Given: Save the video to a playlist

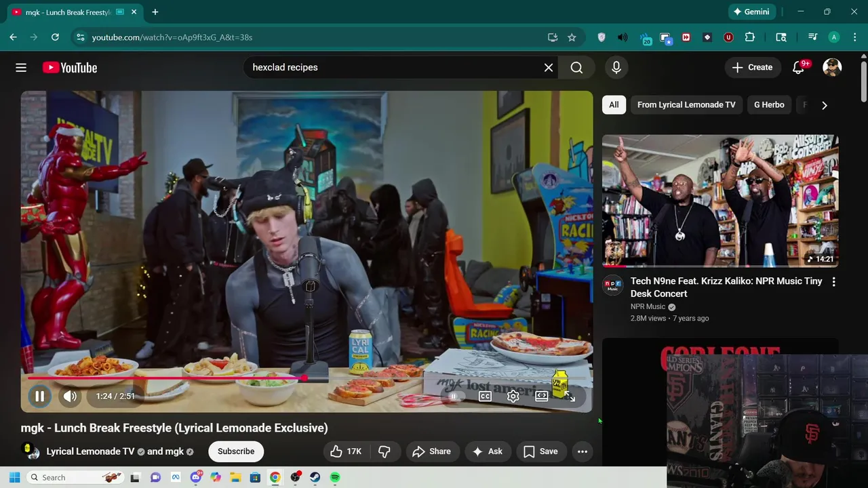Looking at the screenshot, I should pyautogui.click(x=540, y=451).
